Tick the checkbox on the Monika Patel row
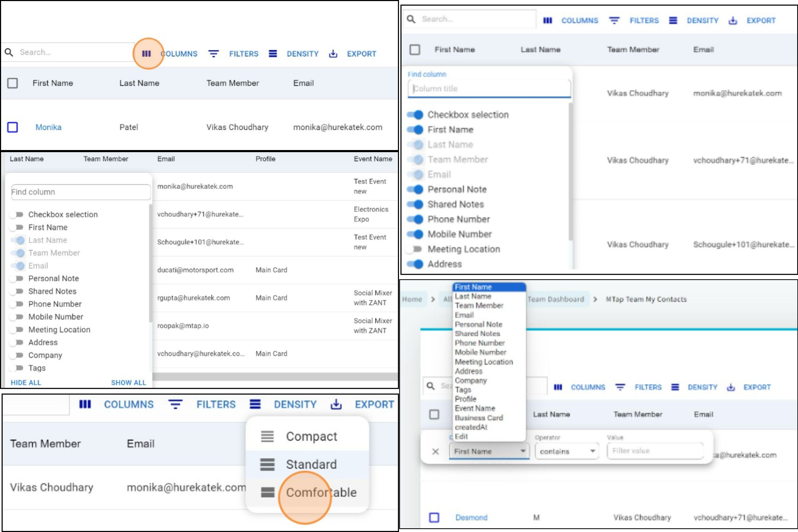 [x=13, y=127]
